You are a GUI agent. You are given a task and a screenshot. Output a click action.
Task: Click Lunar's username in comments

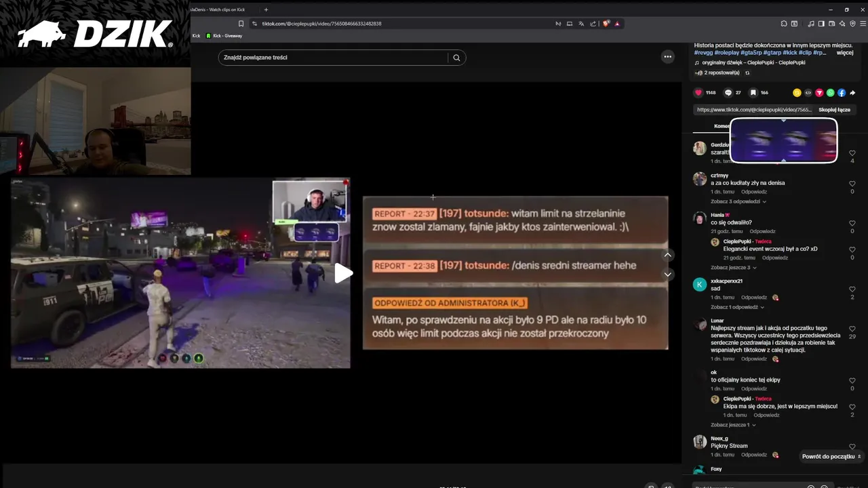pos(717,321)
